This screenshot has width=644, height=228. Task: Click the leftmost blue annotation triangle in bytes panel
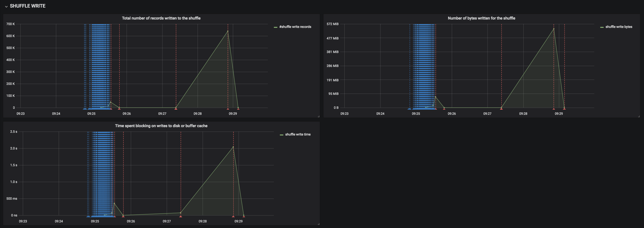click(409, 109)
